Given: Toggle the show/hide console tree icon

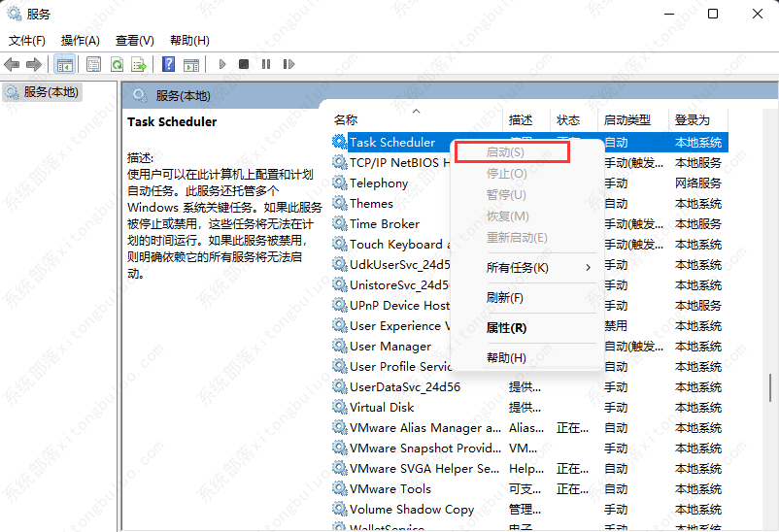Looking at the screenshot, I should coord(65,64).
